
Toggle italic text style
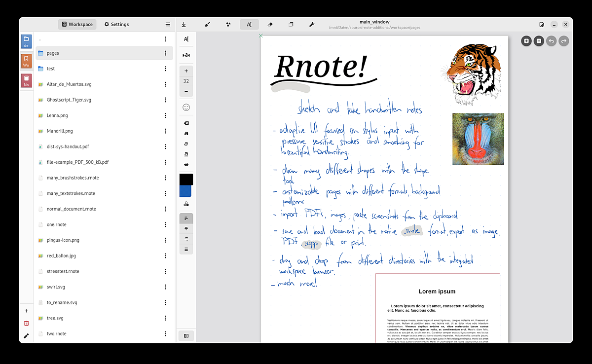186,144
